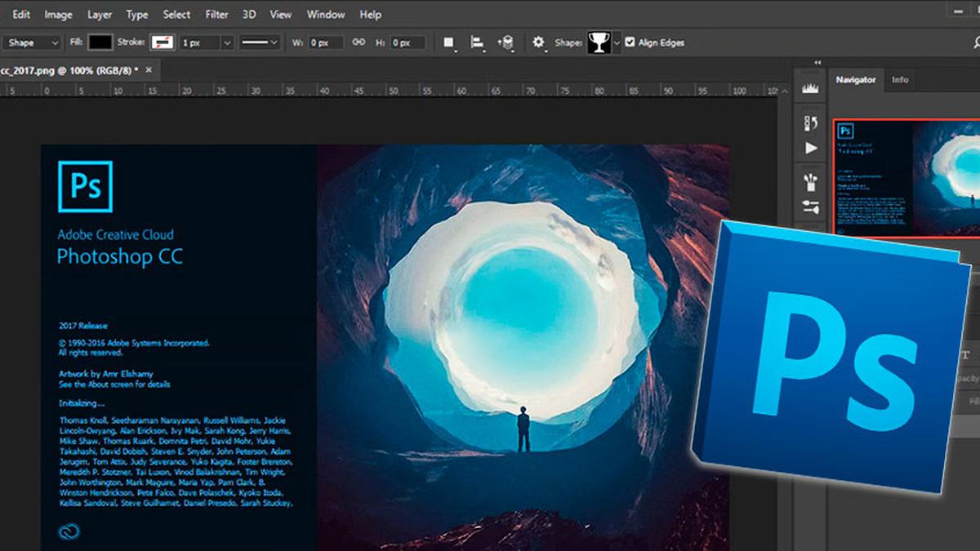Click the Stroke color swatch
Image resolution: width=980 pixels, height=551 pixels.
[163, 42]
